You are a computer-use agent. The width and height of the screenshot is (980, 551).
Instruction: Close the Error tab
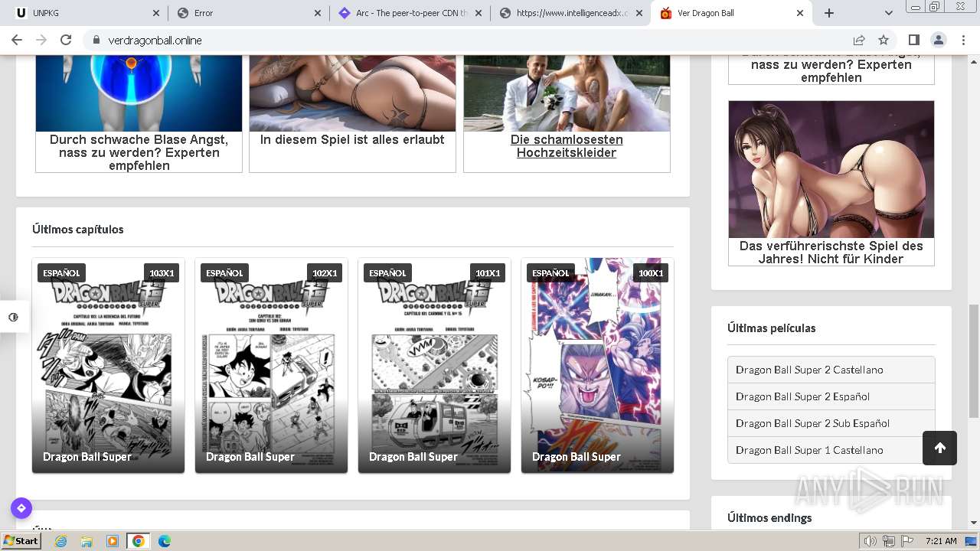point(318,13)
